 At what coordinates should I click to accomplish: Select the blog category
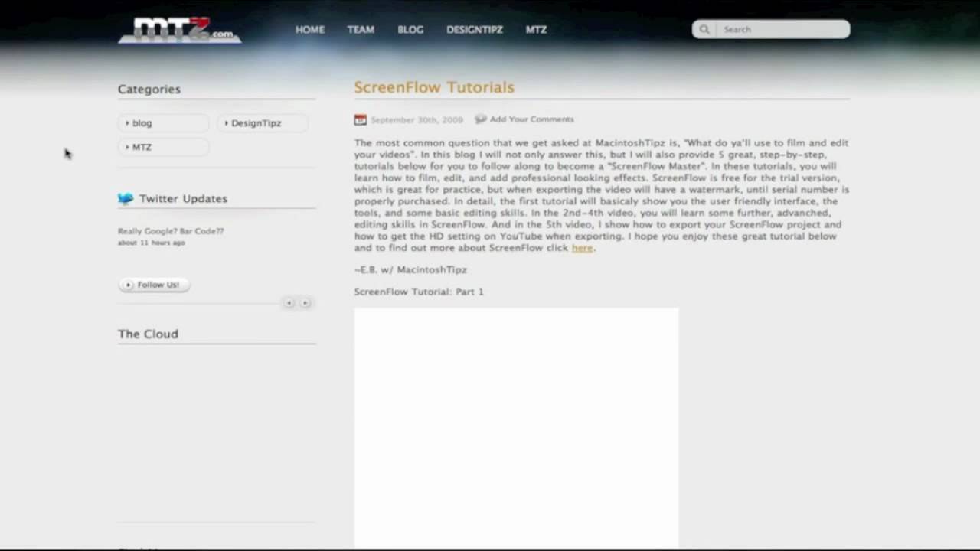coord(163,123)
